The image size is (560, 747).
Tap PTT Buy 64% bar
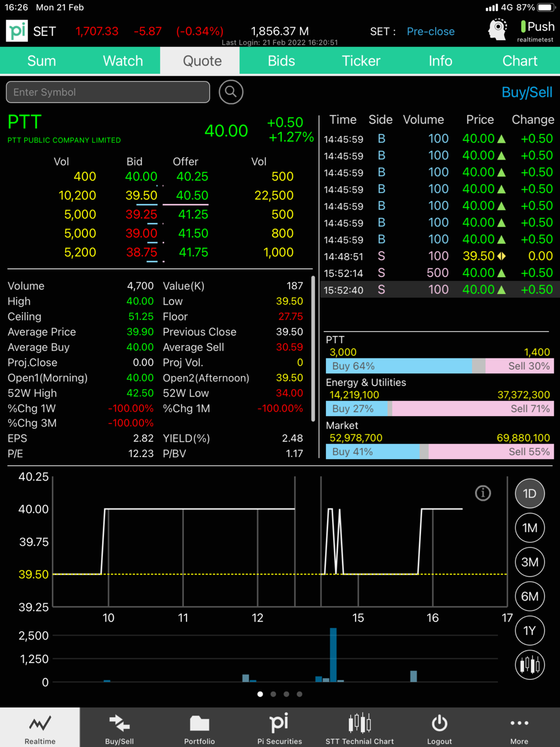pos(399,366)
